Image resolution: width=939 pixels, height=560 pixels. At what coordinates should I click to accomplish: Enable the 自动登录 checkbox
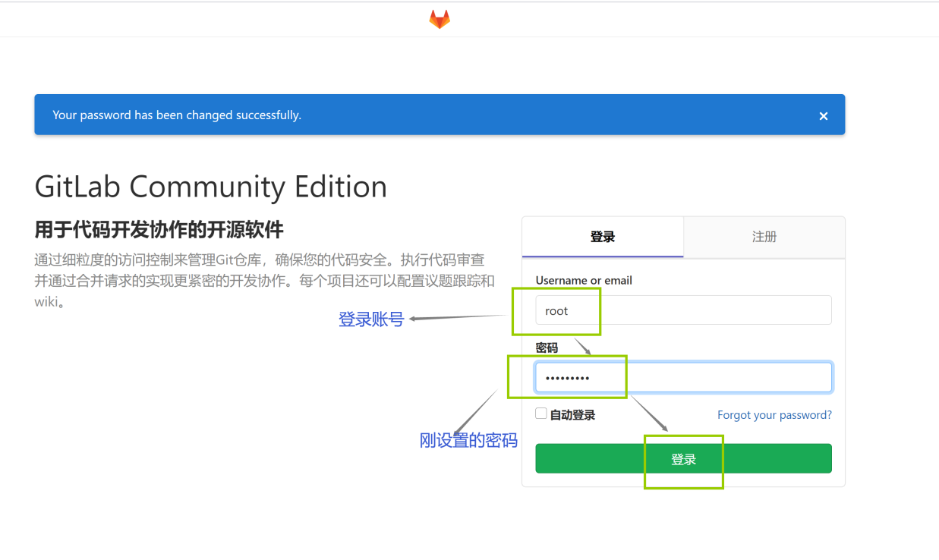pos(541,414)
